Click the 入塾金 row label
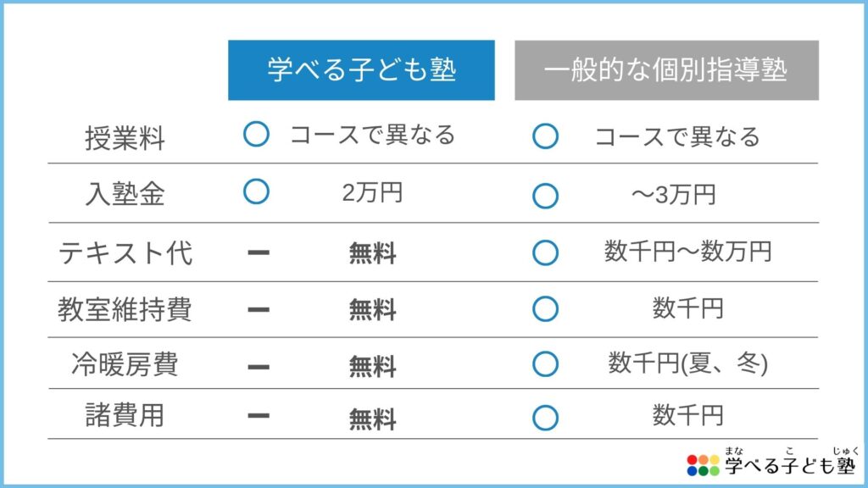Image resolution: width=868 pixels, height=488 pixels. pyautogui.click(x=125, y=194)
